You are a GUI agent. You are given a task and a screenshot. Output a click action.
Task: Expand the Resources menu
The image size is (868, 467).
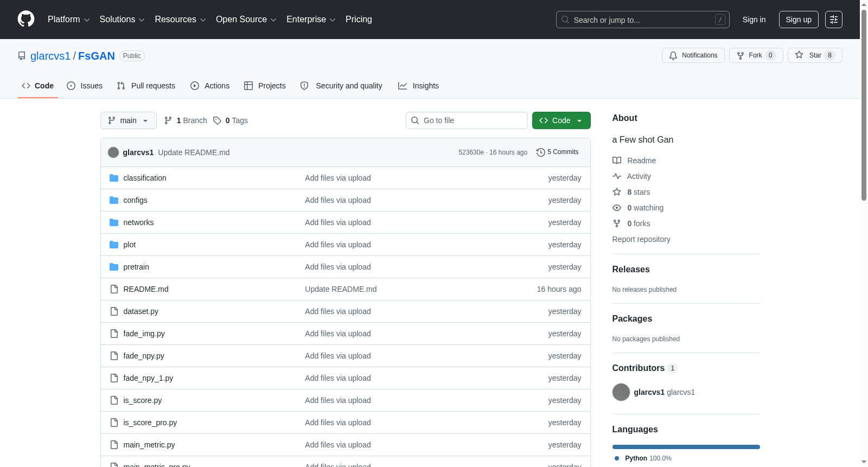(x=181, y=20)
